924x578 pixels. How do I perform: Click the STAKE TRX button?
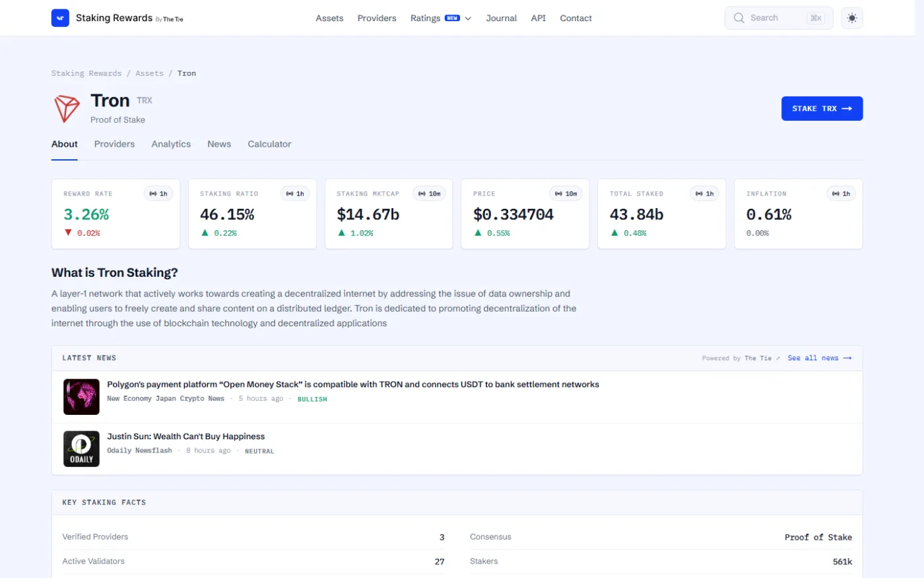pyautogui.click(x=822, y=108)
